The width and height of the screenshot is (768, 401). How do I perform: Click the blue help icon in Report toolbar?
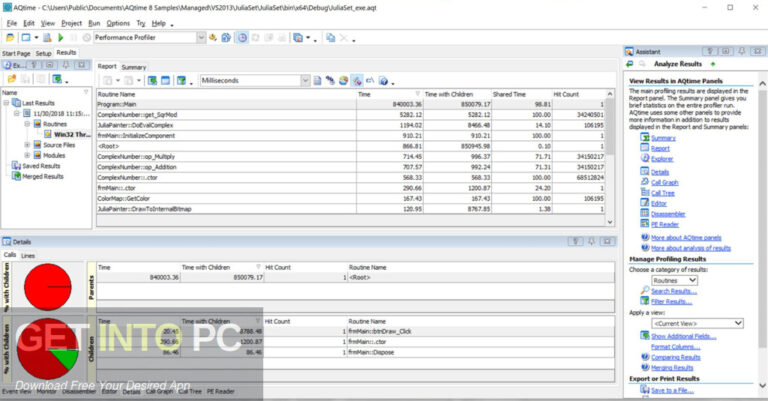(384, 81)
